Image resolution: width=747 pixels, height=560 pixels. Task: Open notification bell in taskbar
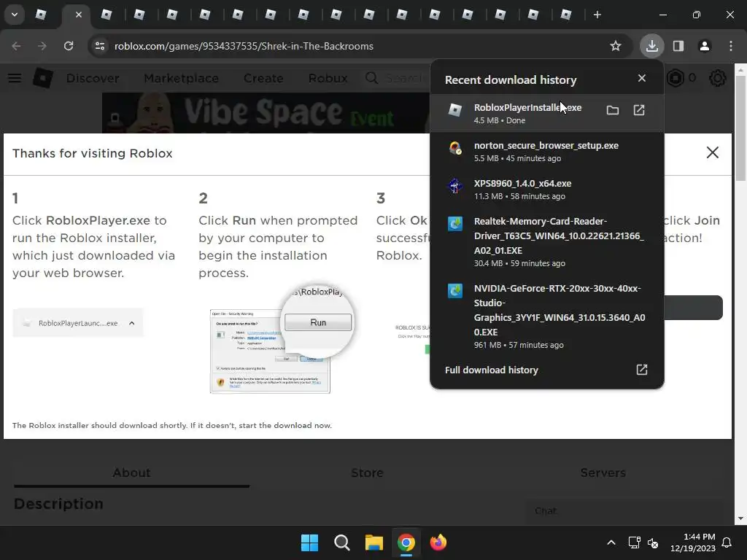pyautogui.click(x=727, y=542)
